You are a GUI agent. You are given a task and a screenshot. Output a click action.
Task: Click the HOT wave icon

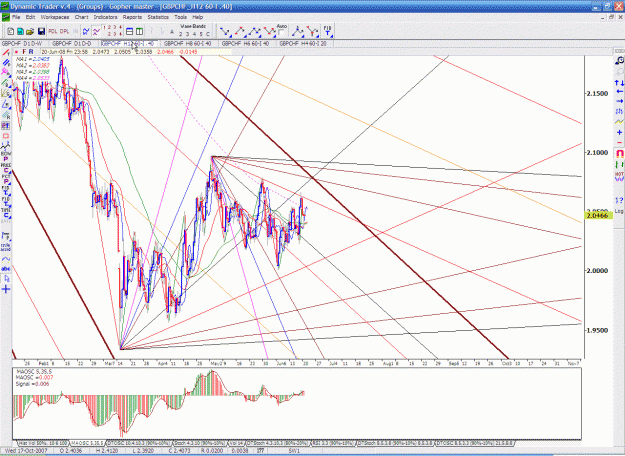619,176
